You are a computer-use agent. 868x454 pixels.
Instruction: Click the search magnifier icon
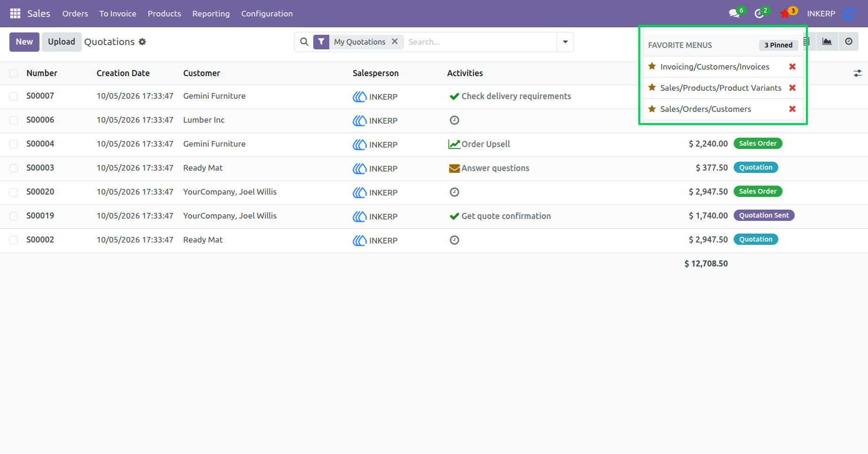[304, 42]
